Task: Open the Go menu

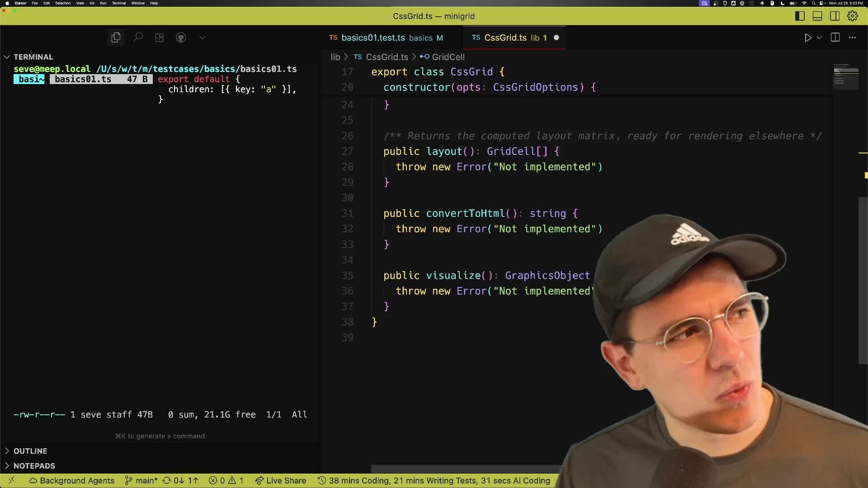Action: pos(92,3)
